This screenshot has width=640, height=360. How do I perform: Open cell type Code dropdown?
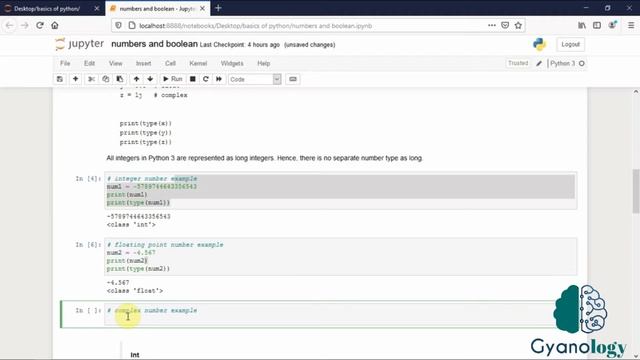point(255,79)
